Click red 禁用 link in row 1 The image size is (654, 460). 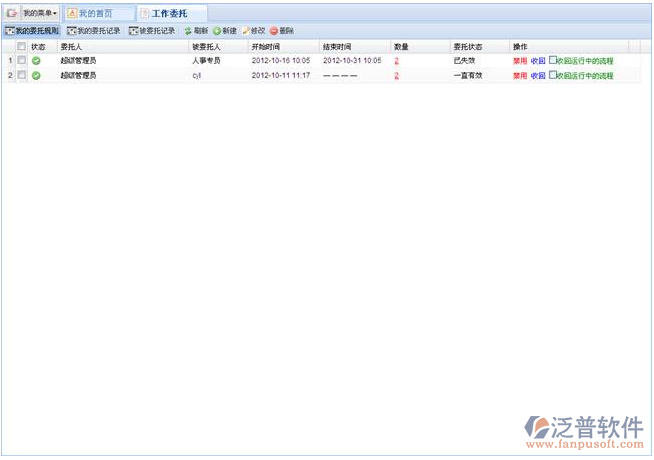[519, 61]
